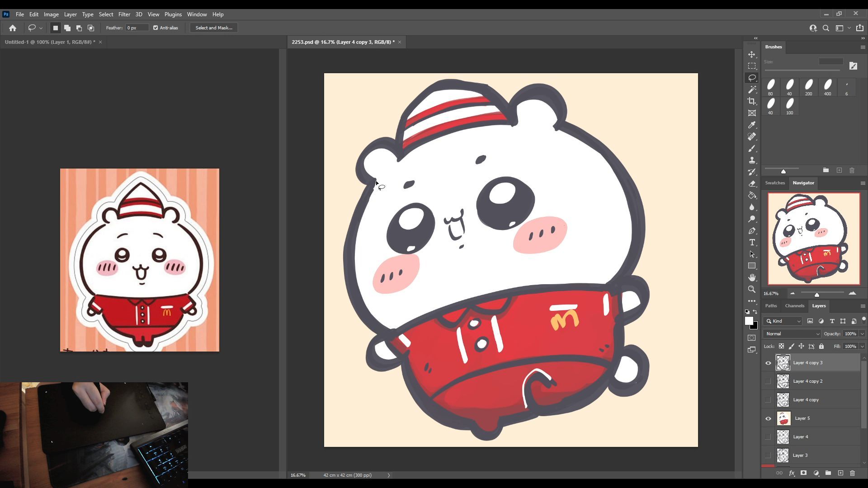Switch to the Channels tab
The height and width of the screenshot is (488, 868).
coord(794,306)
